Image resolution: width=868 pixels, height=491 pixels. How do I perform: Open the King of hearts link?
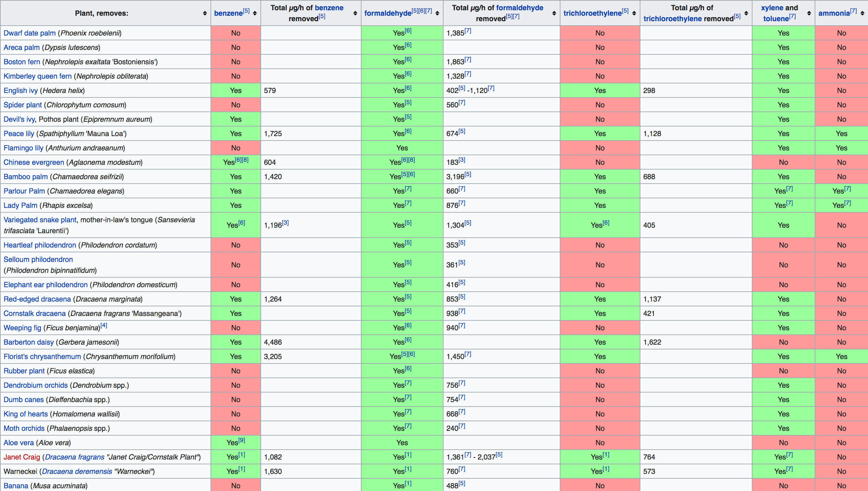[x=26, y=414]
